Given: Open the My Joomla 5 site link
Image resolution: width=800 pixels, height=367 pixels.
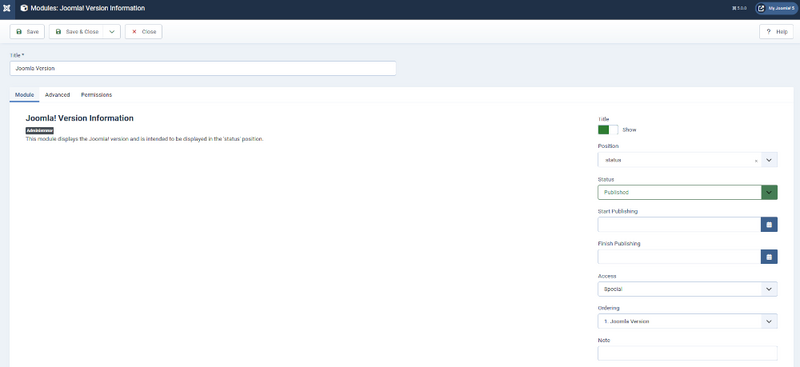Looking at the screenshot, I should [x=776, y=8].
